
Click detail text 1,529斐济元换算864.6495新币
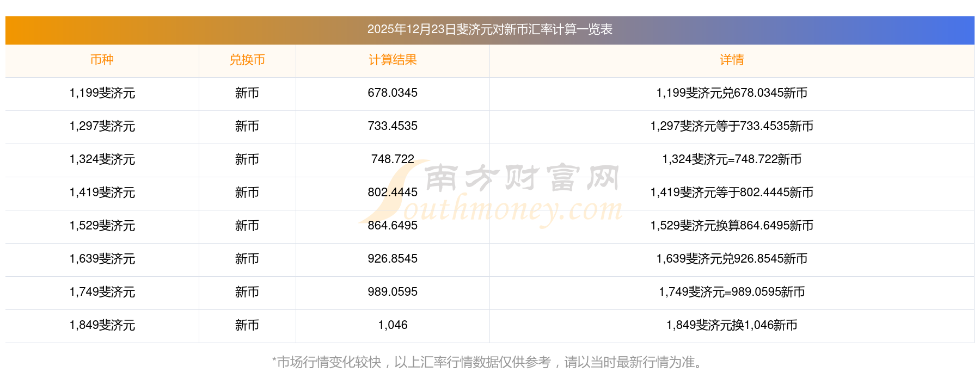[x=732, y=226]
